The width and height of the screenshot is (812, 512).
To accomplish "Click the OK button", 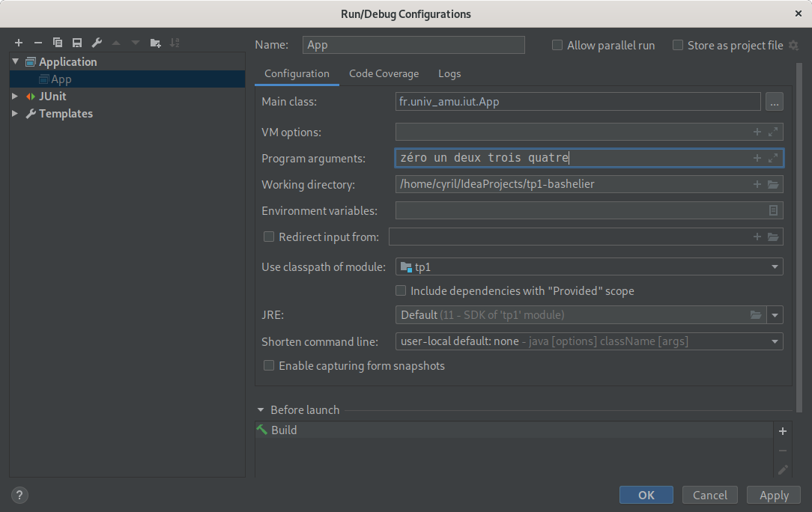I will click(646, 495).
